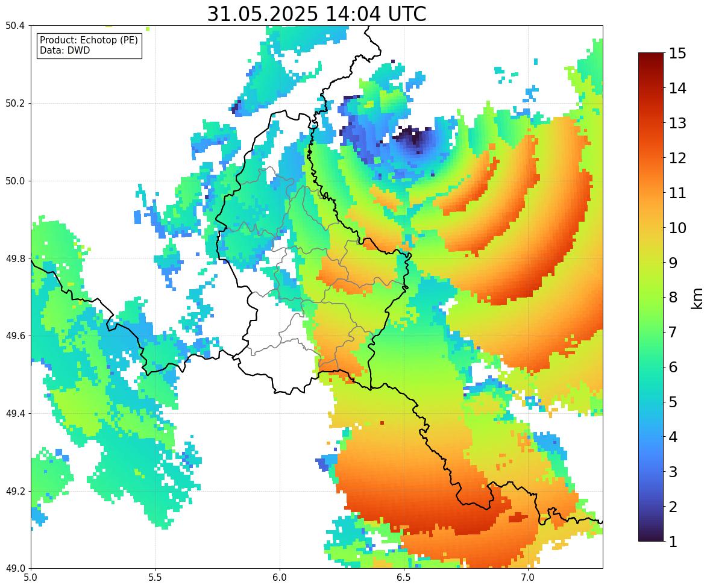Click the colorbar tick label 13
The height and width of the screenshot is (588, 710).
[677, 123]
